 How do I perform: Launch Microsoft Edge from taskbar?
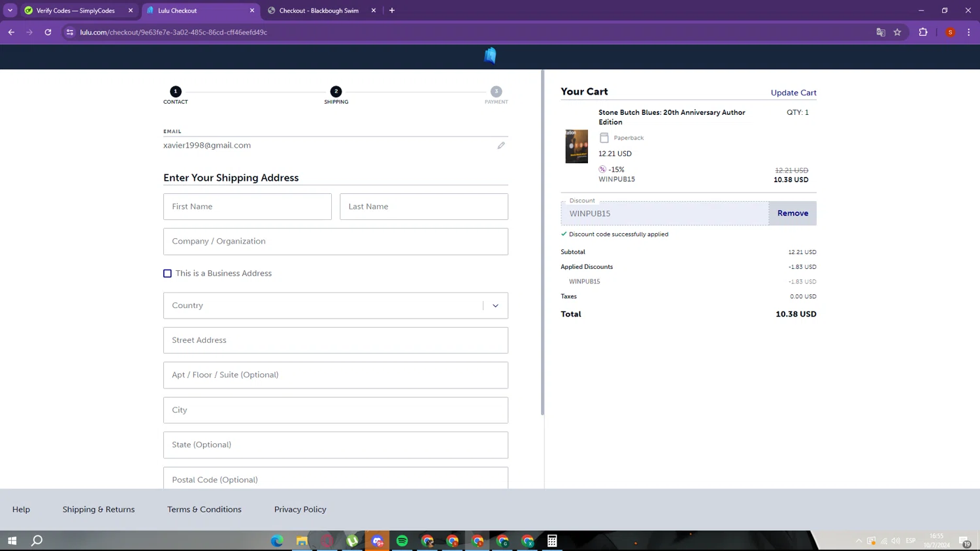pos(277,541)
